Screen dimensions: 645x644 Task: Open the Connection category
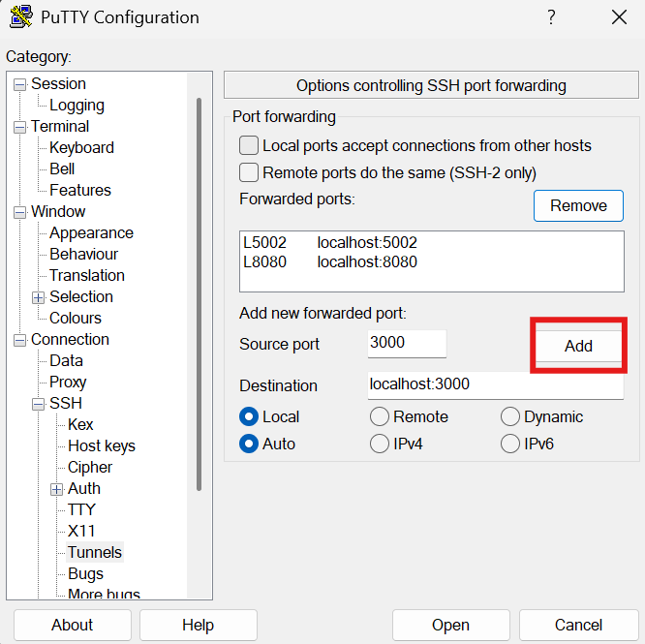tap(70, 340)
